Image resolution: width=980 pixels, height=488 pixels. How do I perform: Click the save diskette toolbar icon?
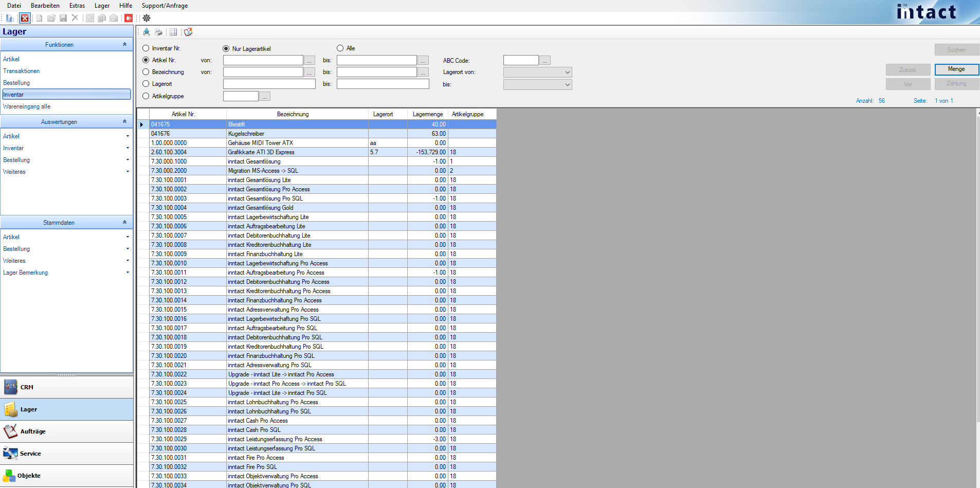(63, 18)
